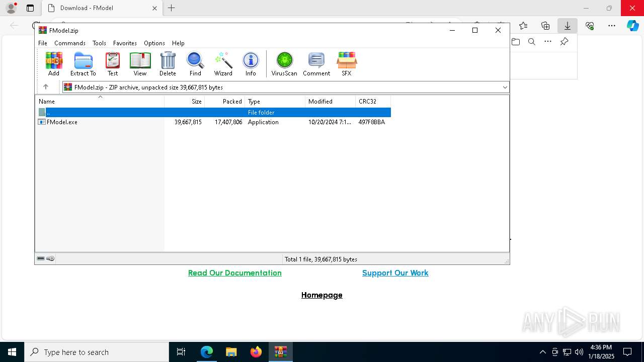Screen dimensions: 644x362
Task: Run the Test archive tool
Action: 113,64
